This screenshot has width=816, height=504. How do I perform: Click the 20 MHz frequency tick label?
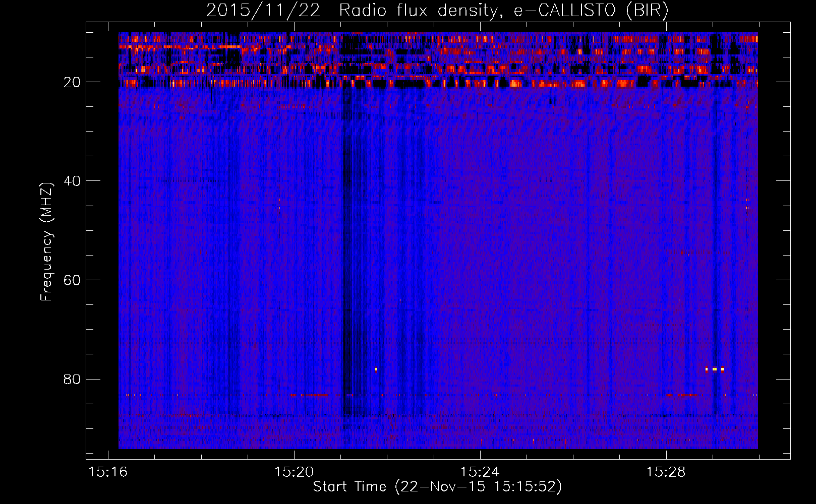(x=72, y=82)
